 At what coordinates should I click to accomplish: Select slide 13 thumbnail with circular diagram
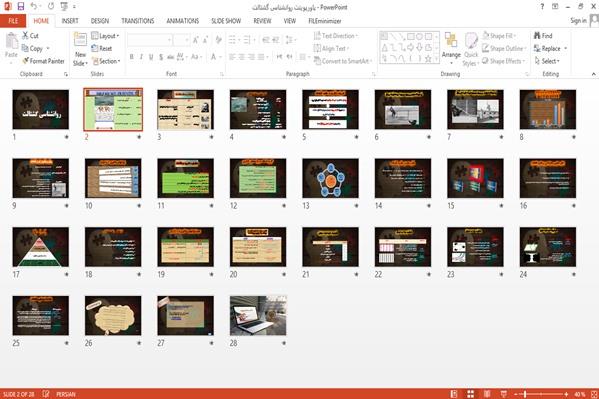(330, 178)
